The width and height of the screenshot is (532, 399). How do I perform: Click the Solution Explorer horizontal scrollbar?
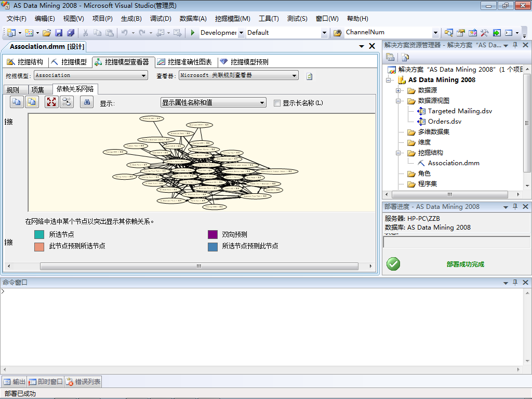[x=449, y=194]
